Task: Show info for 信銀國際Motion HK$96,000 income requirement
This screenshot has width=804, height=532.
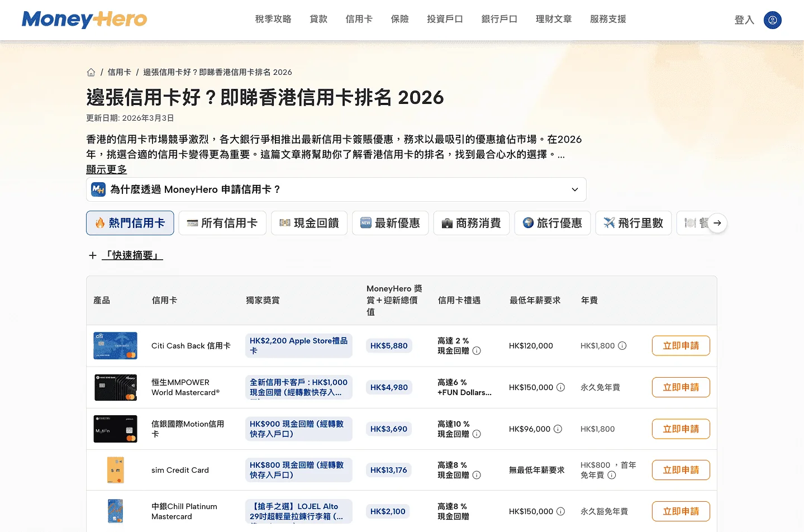Action: coord(558,429)
